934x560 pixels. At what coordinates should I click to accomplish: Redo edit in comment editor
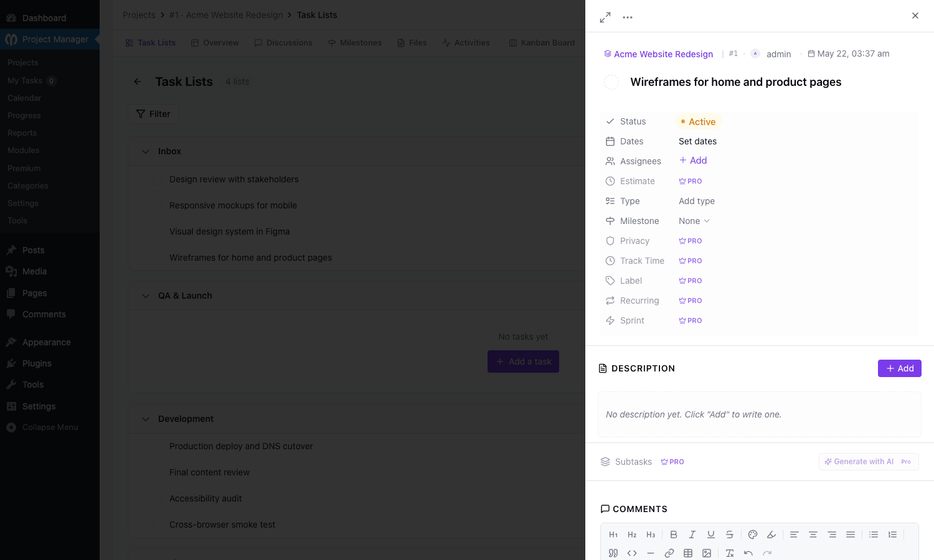767,553
